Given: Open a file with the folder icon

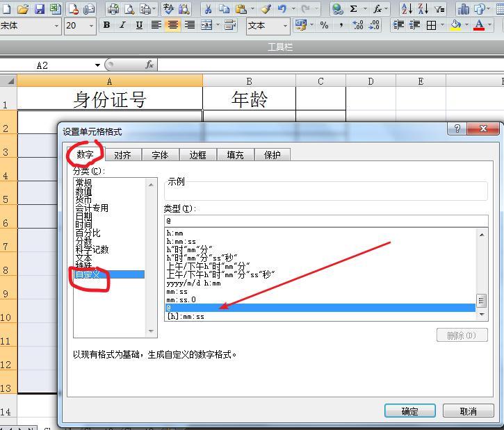Looking at the screenshot, I should pyautogui.click(x=23, y=8).
